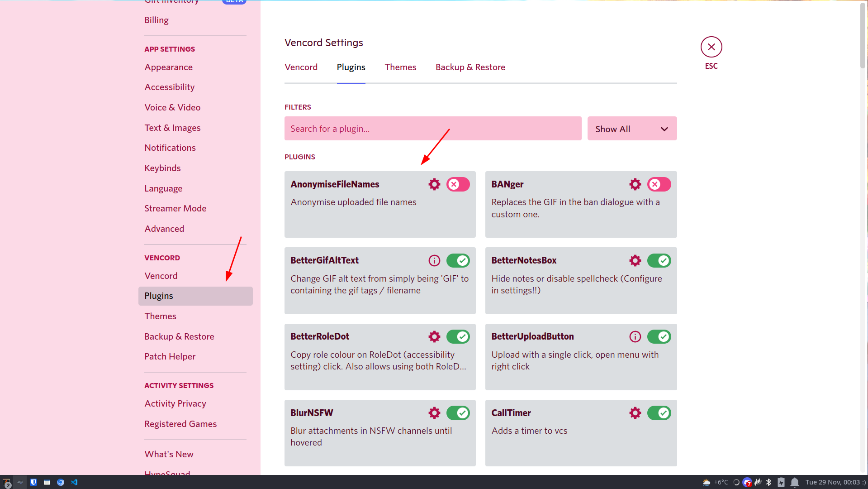868x489 pixels.
Task: Select the Plugins tab
Action: 351,67
